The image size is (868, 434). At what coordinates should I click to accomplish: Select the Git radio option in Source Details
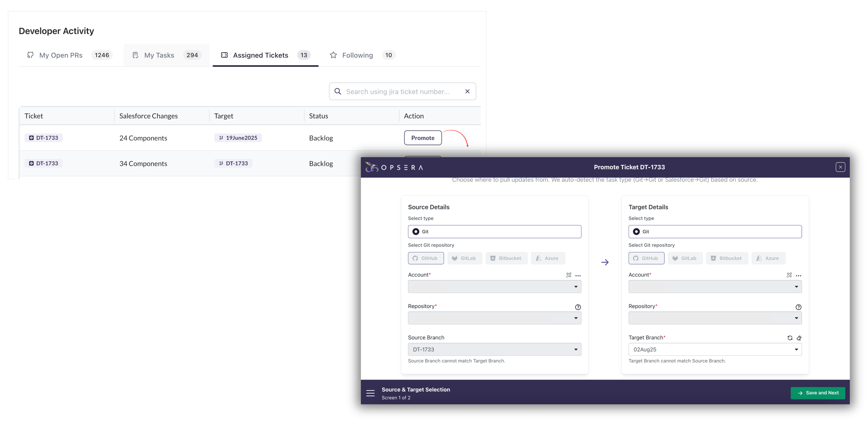click(x=416, y=231)
